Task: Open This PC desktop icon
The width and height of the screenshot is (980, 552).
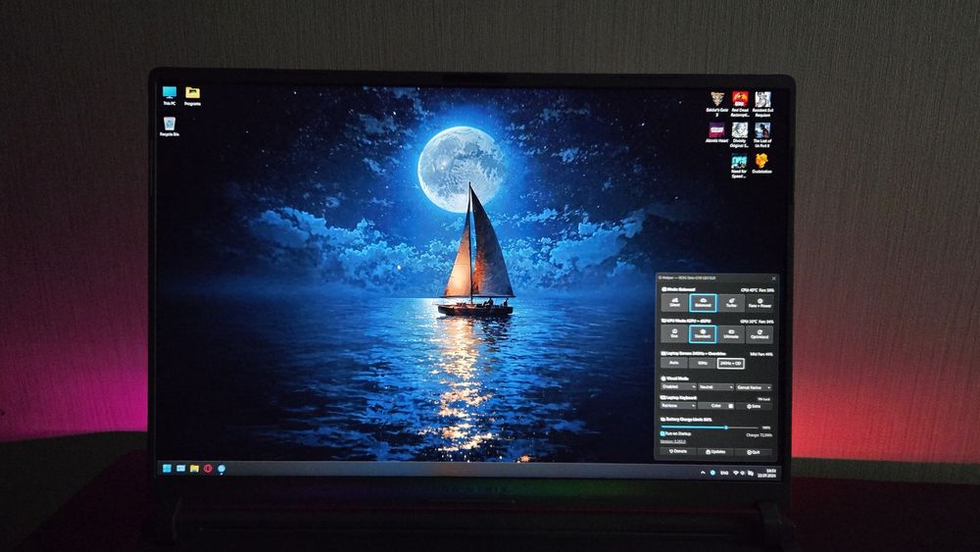Action: pyautogui.click(x=170, y=96)
